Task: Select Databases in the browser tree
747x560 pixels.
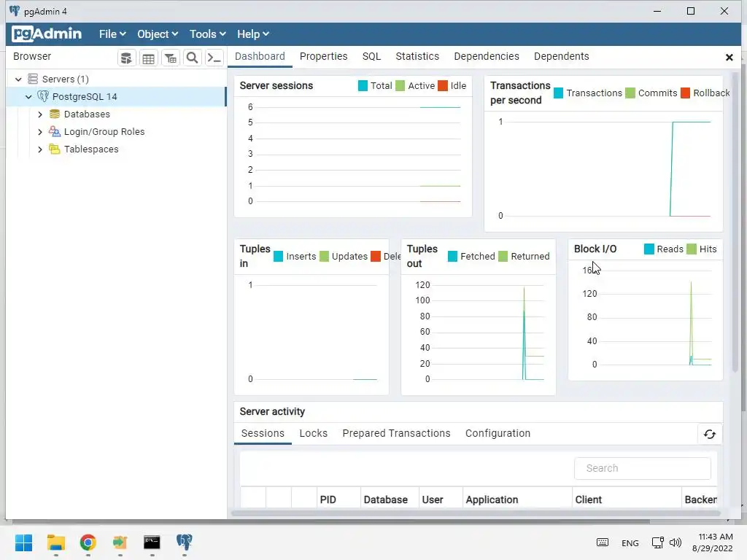Action: (87, 114)
